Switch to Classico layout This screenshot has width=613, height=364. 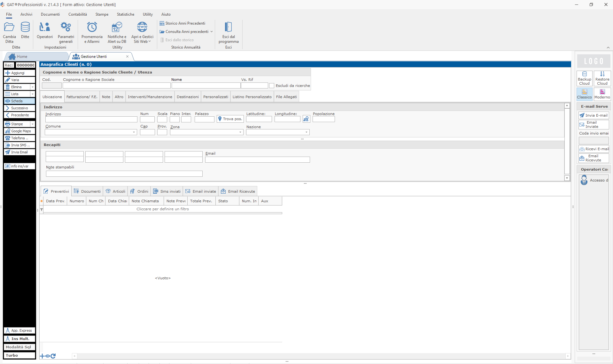pyautogui.click(x=585, y=94)
